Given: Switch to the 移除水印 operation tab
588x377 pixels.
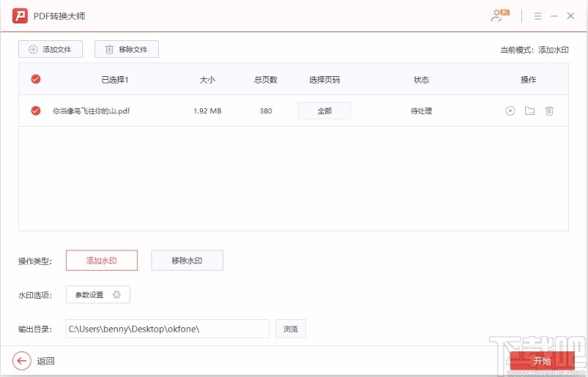Looking at the screenshot, I should [x=187, y=261].
